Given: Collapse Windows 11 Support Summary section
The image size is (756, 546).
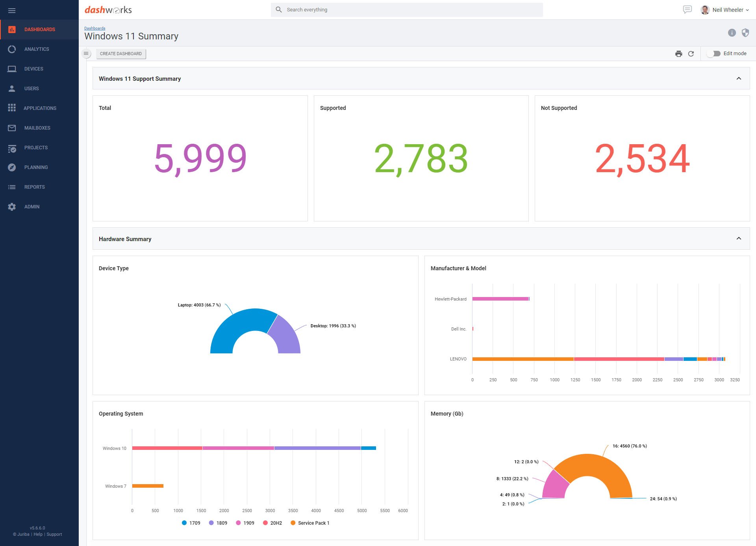Looking at the screenshot, I should click(x=739, y=79).
